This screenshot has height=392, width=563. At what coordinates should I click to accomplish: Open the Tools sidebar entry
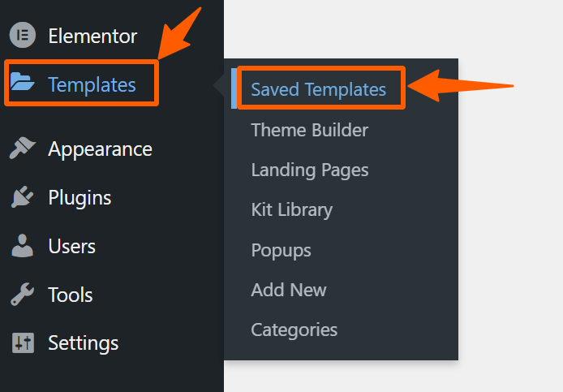(71, 295)
